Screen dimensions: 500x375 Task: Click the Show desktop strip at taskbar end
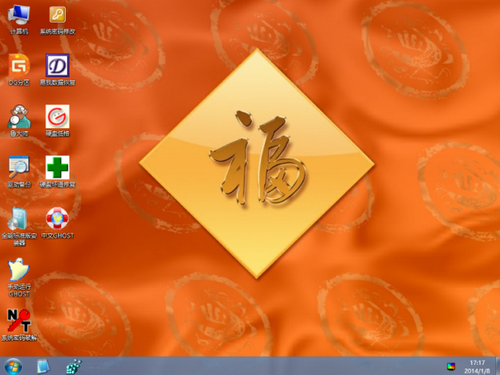pyautogui.click(x=498, y=366)
